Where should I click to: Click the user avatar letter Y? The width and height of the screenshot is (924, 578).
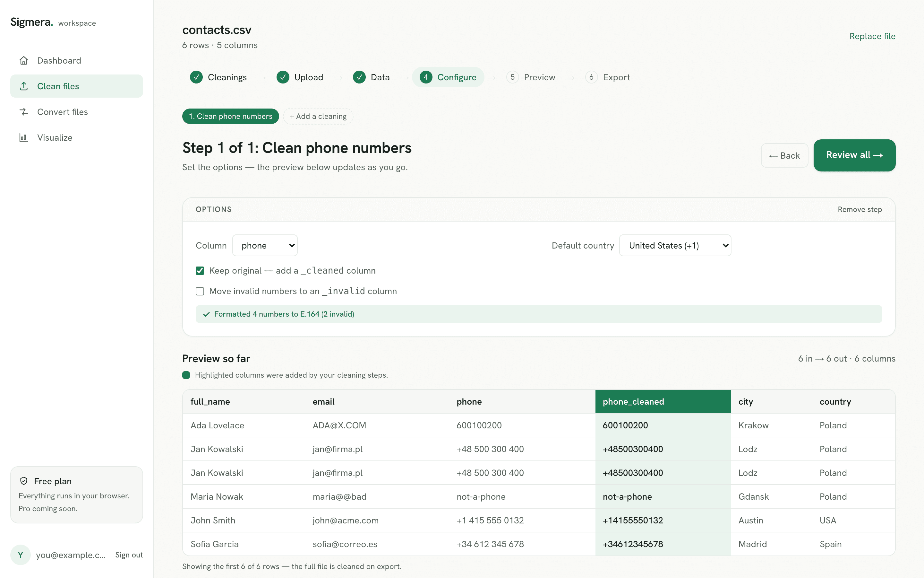21,555
